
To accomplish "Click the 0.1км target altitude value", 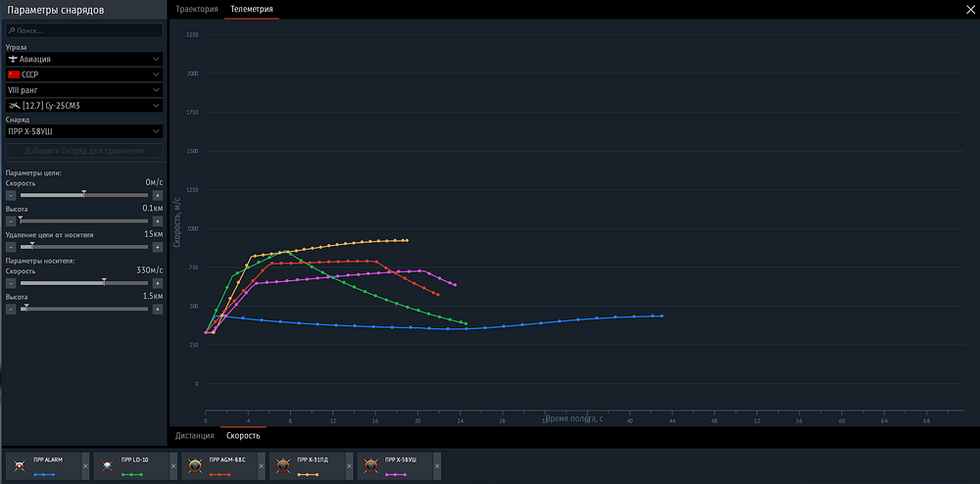I will 153,209.
